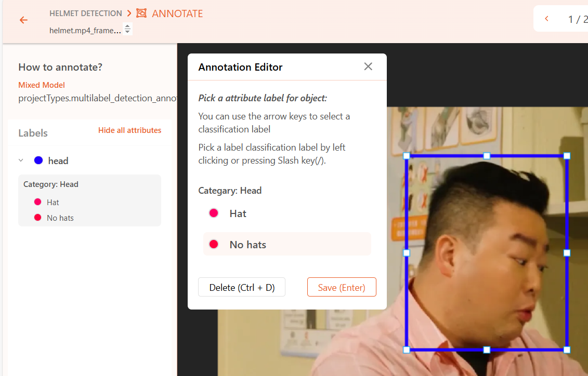Go to previous image with pager arrow
Screen dimensions: 588x376
tap(547, 18)
